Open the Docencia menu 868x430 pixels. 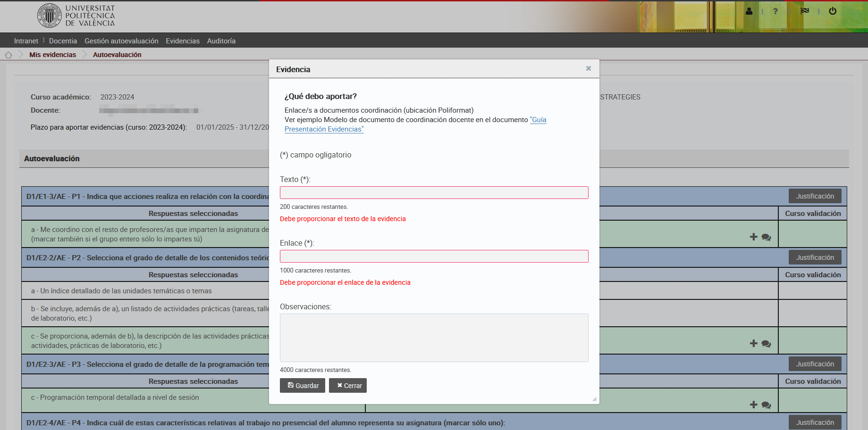pyautogui.click(x=63, y=41)
